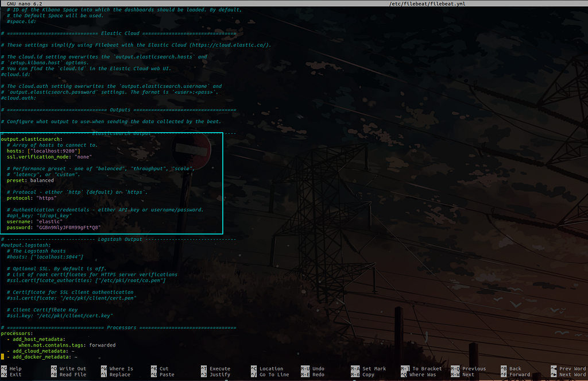
Task: Click the Paste shortcut label
Action: (167, 375)
